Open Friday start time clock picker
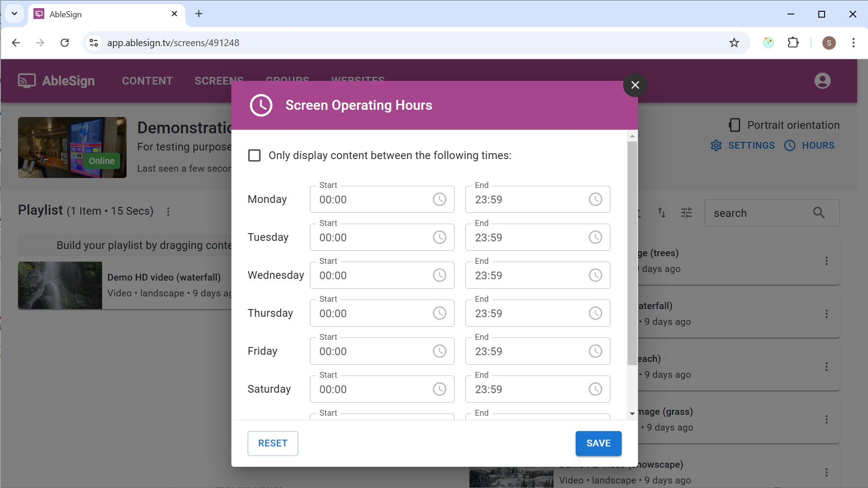The width and height of the screenshot is (868, 488). [439, 351]
